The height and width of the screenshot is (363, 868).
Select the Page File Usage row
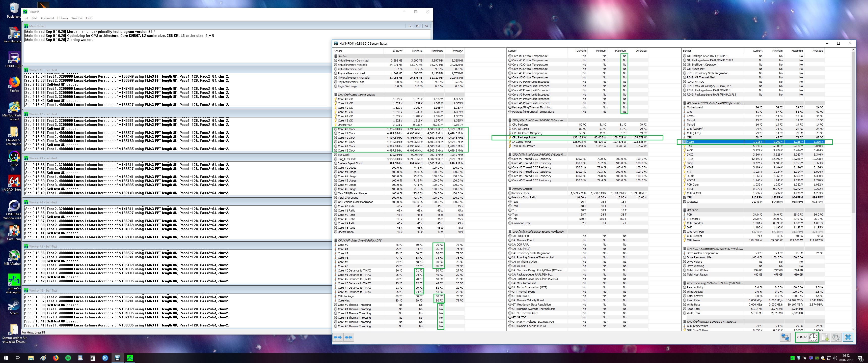399,86
